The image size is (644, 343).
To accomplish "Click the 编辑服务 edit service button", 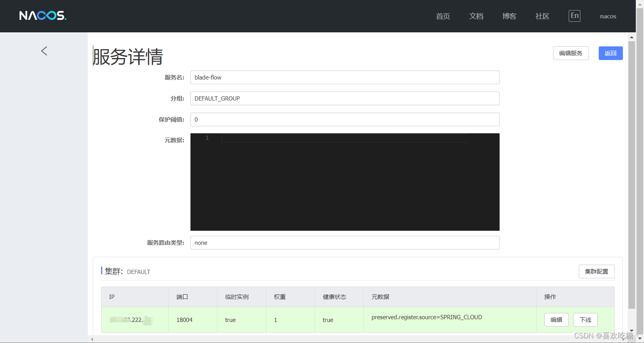I will tap(571, 53).
